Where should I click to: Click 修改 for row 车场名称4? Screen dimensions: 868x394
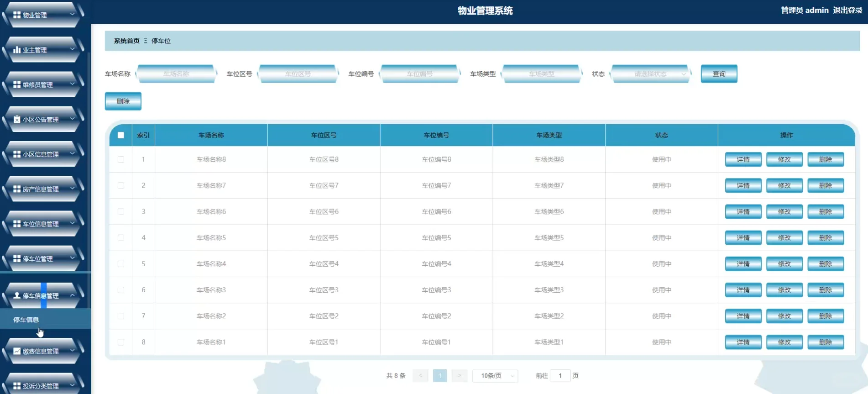(784, 264)
